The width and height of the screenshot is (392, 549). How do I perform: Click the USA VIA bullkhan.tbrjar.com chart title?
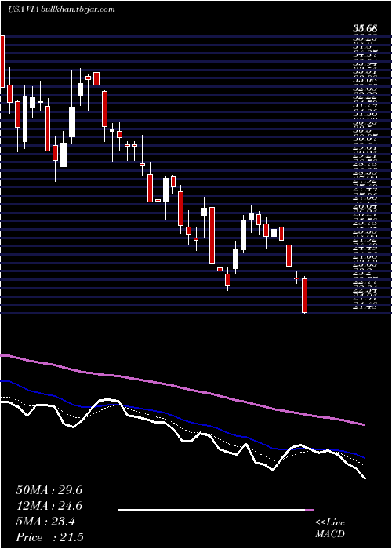[61, 9]
